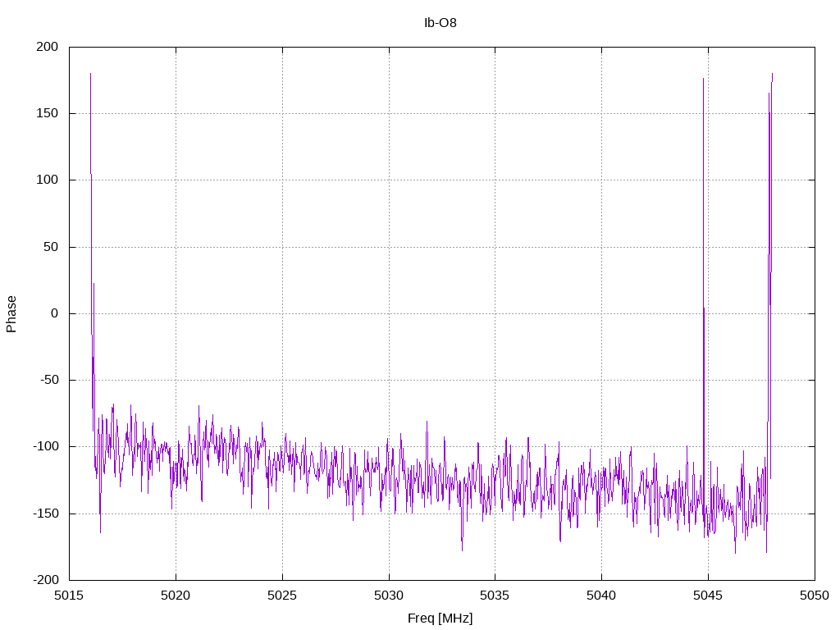Click the y-axis tick label 200
This screenshot has width=840, height=630.
click(47, 47)
